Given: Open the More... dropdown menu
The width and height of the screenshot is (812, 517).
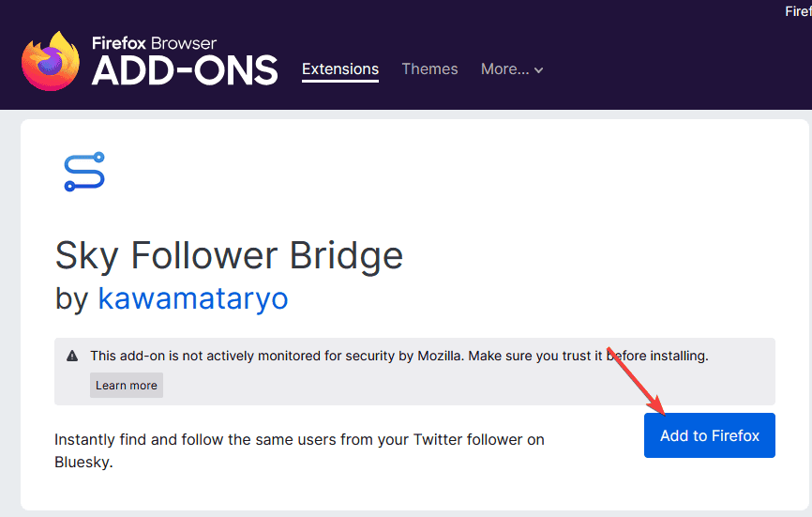Looking at the screenshot, I should [x=511, y=69].
